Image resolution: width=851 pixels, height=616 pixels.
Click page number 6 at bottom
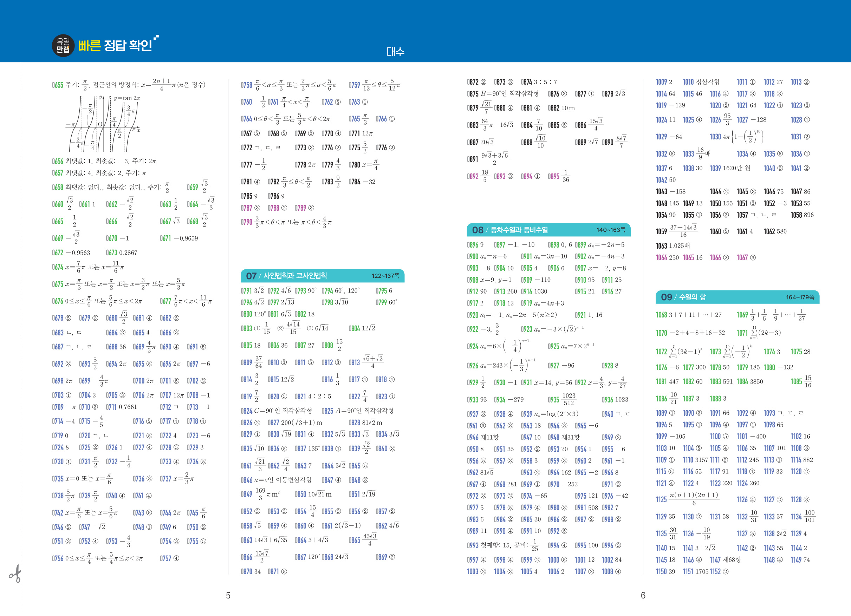[x=643, y=595]
